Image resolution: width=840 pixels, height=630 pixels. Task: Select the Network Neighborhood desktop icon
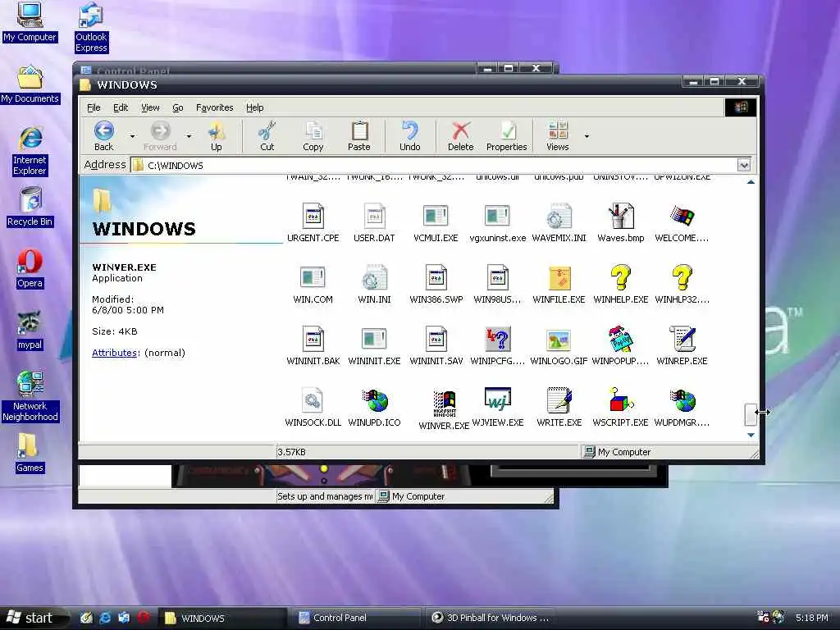30,396
